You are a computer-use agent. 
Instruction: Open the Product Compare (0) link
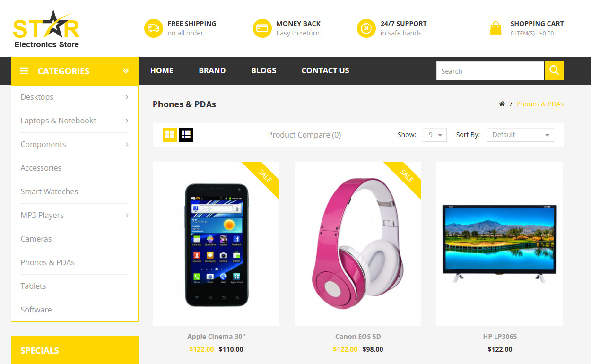point(304,135)
